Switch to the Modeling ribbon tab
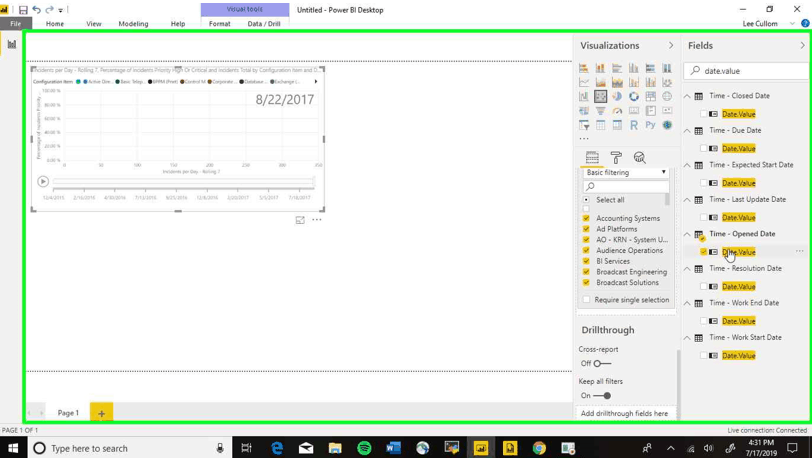 click(x=133, y=24)
